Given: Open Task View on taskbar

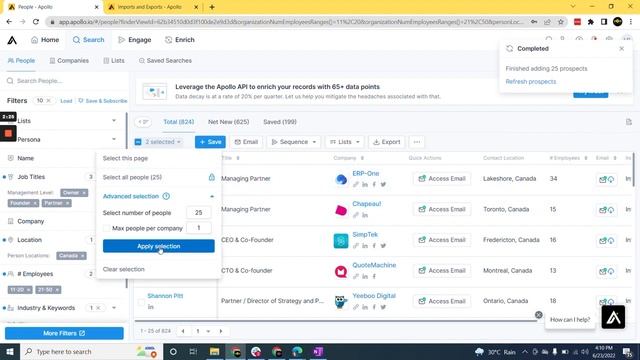Looking at the screenshot, I should pos(193,351).
